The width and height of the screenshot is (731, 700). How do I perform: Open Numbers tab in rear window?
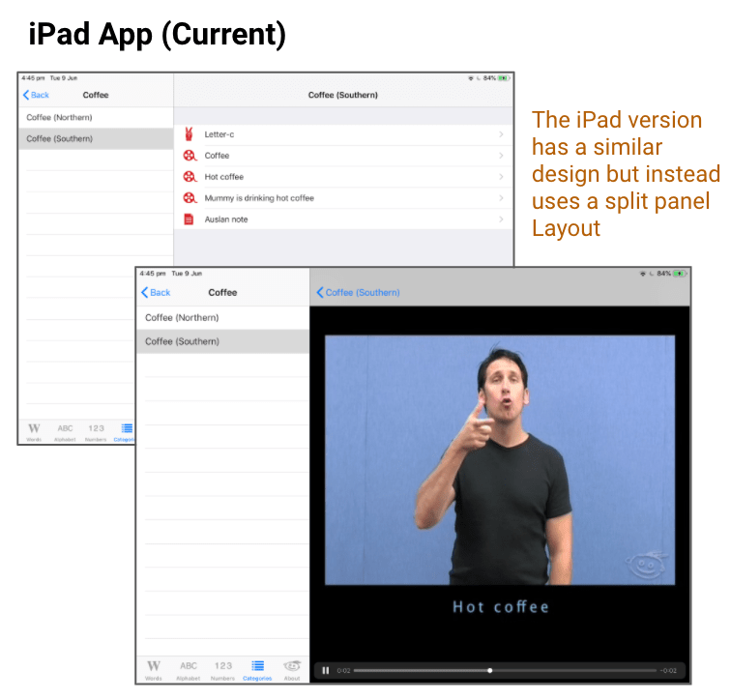[x=96, y=432]
